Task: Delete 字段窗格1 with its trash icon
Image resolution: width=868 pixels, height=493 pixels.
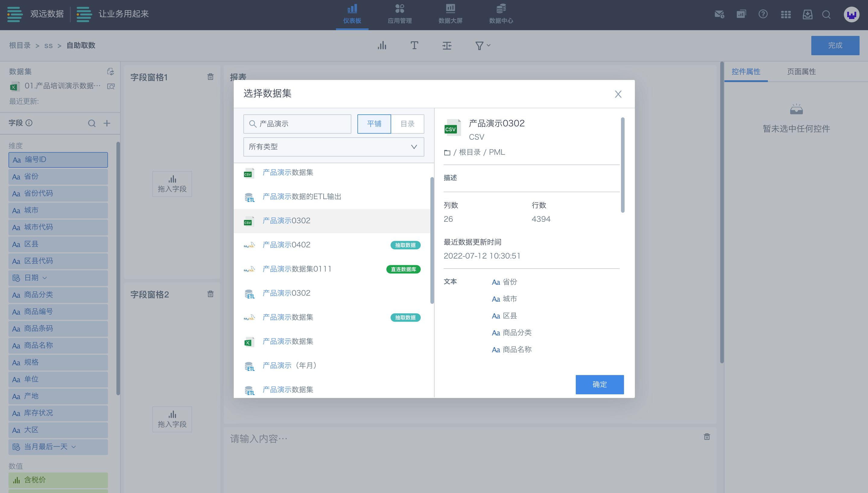Action: tap(210, 77)
